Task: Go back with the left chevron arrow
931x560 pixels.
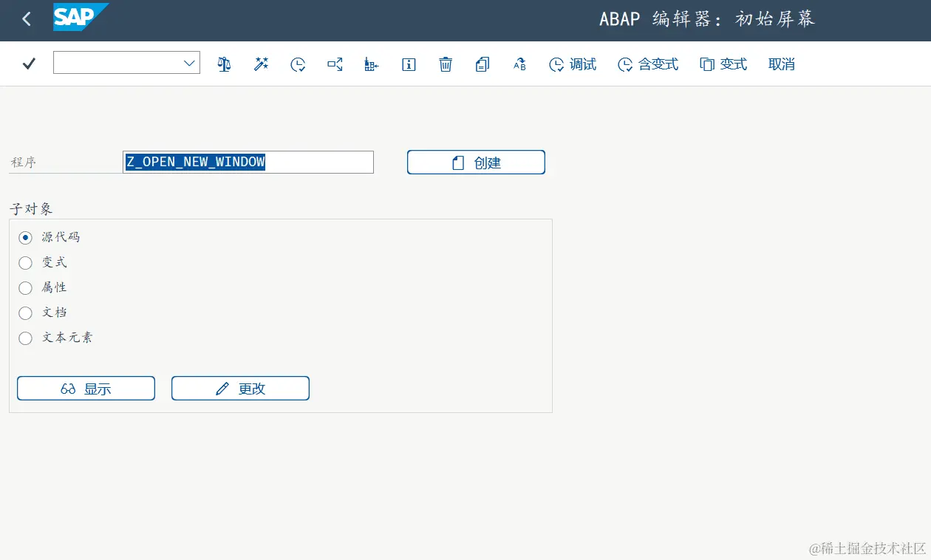Action: [x=27, y=19]
